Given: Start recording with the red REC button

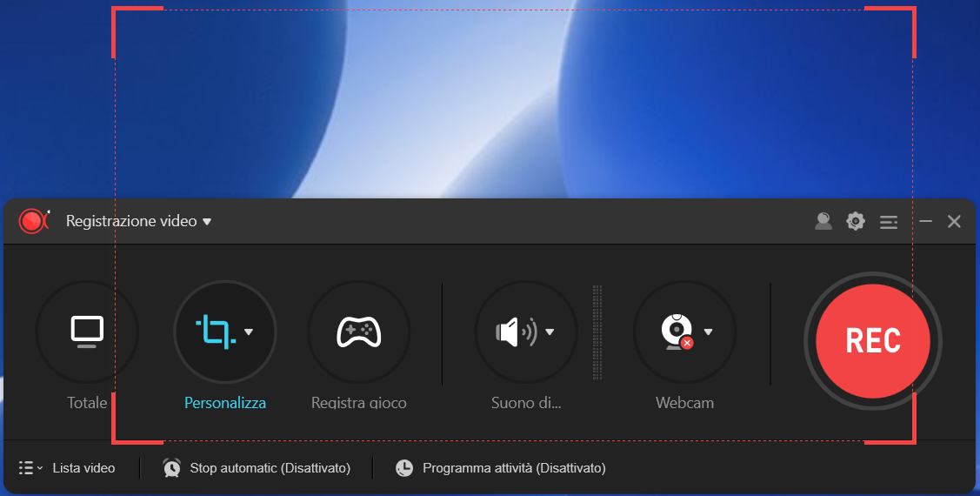Looking at the screenshot, I should click(x=872, y=341).
